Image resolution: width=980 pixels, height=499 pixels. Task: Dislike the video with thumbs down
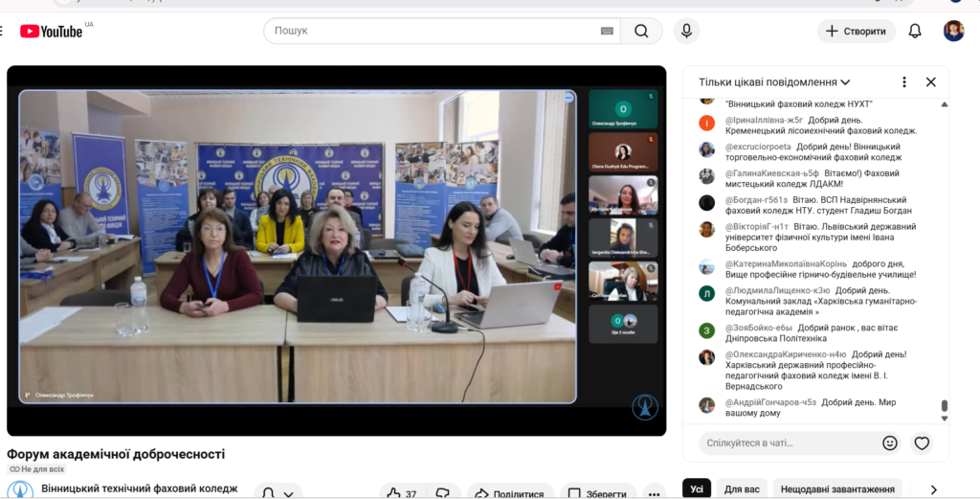443,493
